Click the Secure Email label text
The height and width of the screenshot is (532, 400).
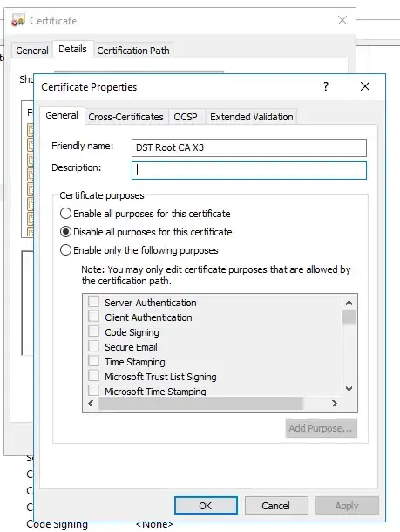pyautogui.click(x=131, y=347)
